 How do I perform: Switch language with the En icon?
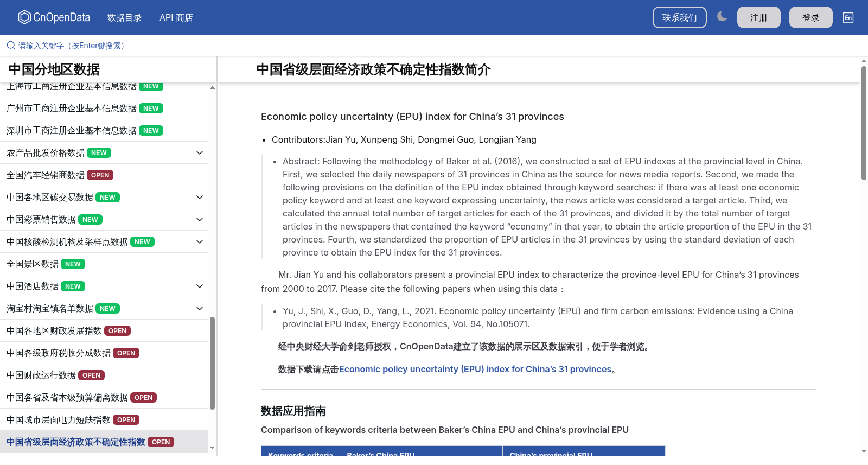coord(848,17)
